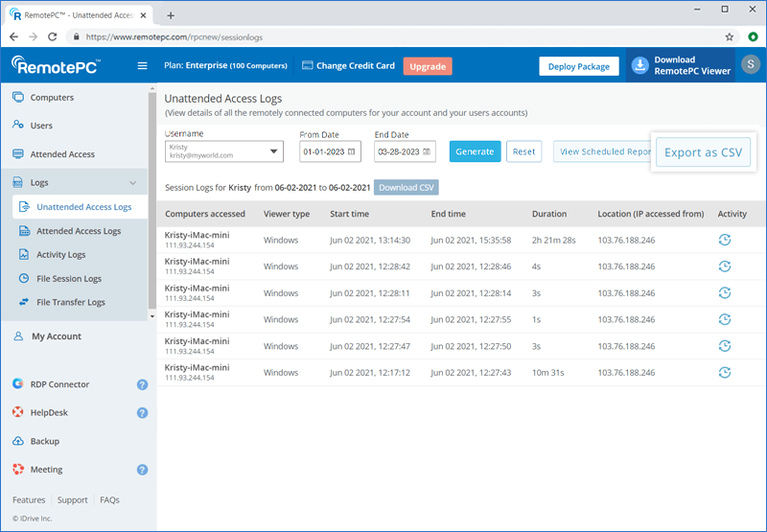Click View Scheduled Reports button

click(602, 151)
